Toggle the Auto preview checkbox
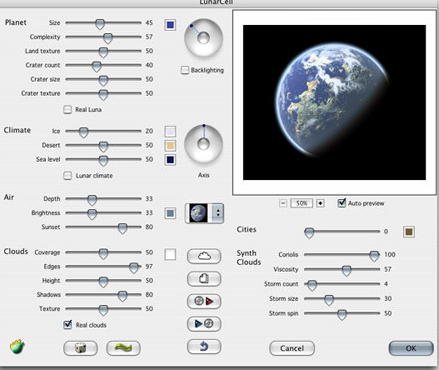 point(342,203)
